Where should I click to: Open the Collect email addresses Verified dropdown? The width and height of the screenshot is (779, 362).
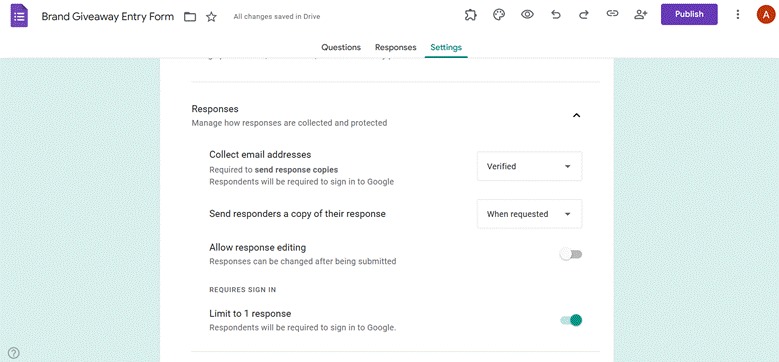(x=529, y=166)
